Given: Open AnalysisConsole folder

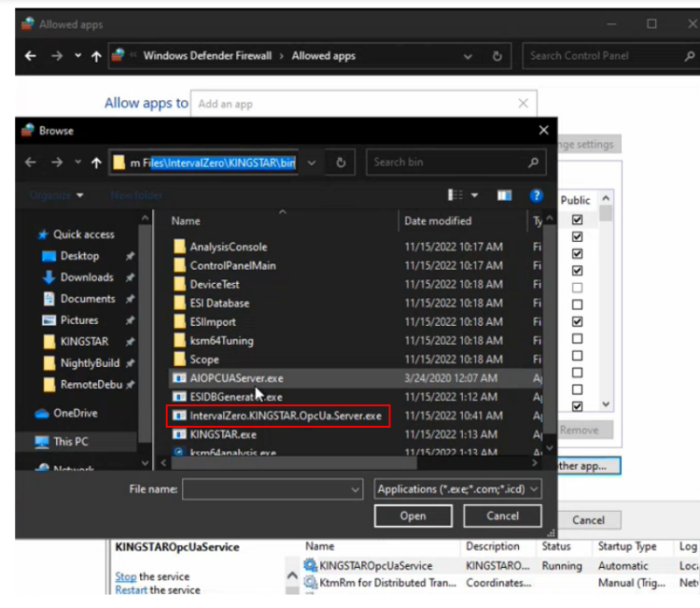Looking at the screenshot, I should tap(229, 247).
